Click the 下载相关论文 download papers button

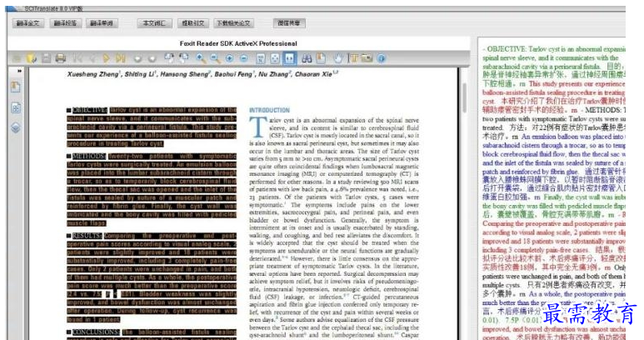[x=234, y=23]
